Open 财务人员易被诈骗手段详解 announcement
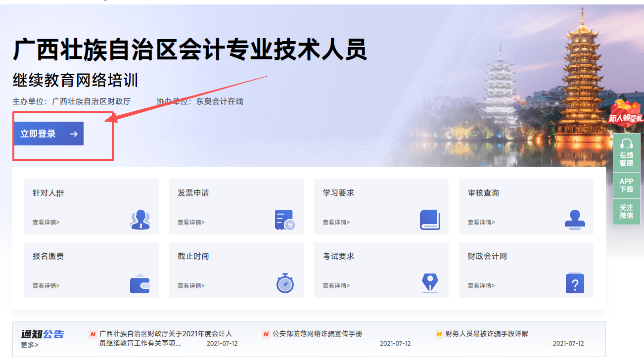 487,334
